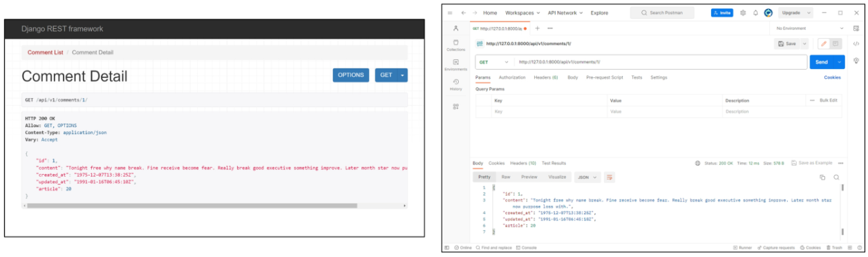The image size is (868, 257).
Task: Open the request info lightbulb icon
Action: 856,61
